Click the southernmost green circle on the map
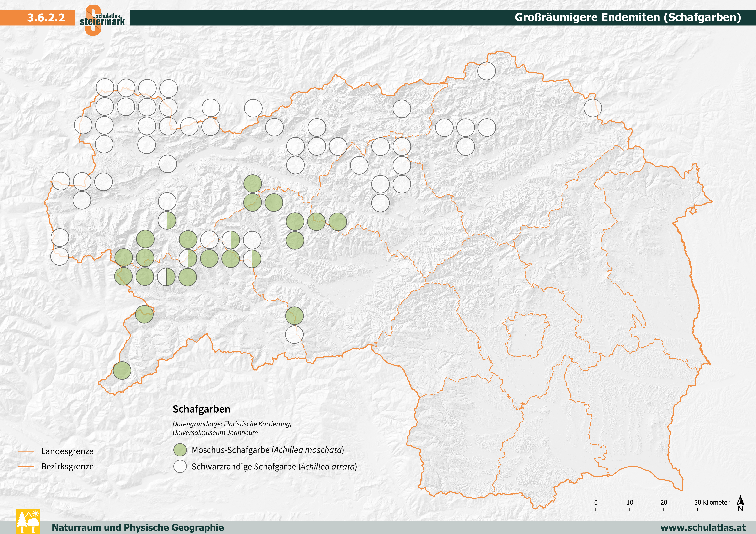The width and height of the screenshot is (756, 534). click(122, 370)
